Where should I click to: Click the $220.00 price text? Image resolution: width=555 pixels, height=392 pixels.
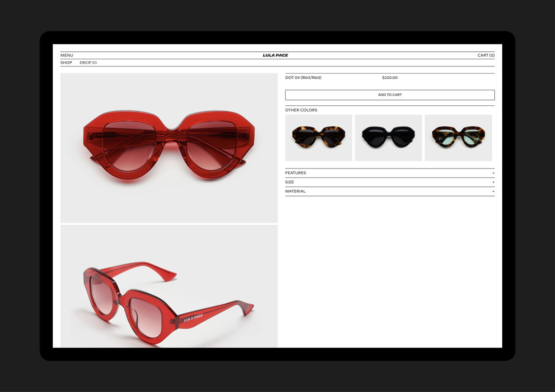pos(390,78)
